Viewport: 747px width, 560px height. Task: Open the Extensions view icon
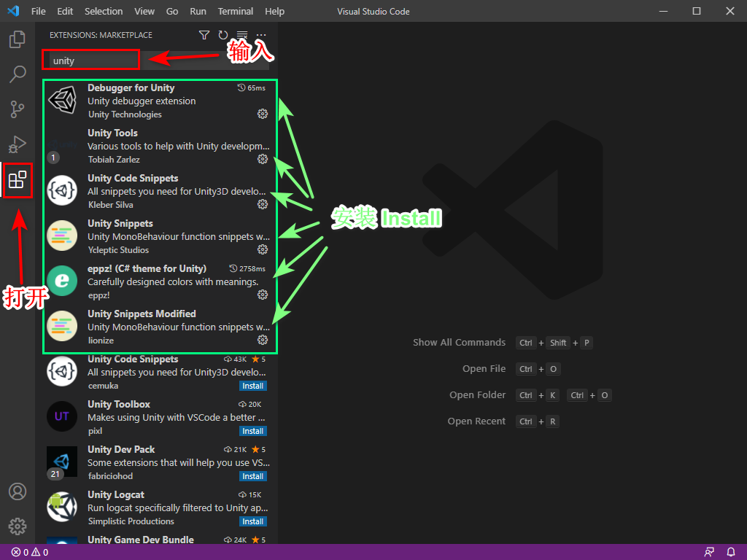click(18, 180)
